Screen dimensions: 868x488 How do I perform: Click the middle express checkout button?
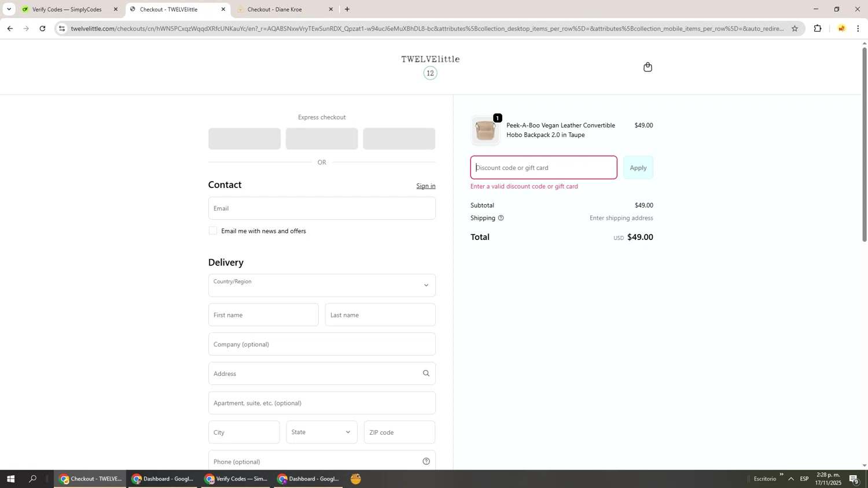pos(322,139)
